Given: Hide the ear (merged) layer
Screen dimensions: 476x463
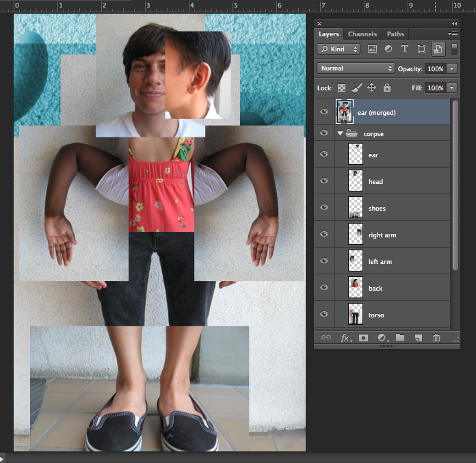Looking at the screenshot, I should (324, 111).
